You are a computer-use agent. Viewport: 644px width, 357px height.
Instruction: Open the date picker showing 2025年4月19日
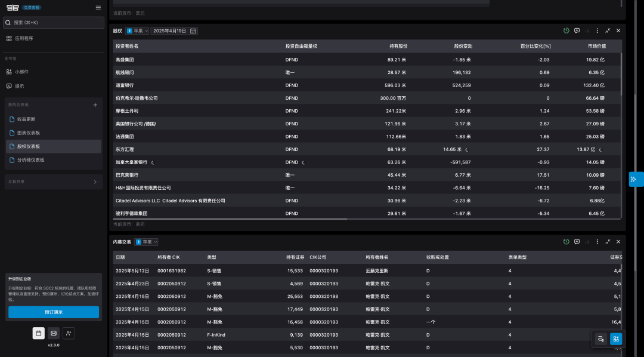(x=174, y=31)
